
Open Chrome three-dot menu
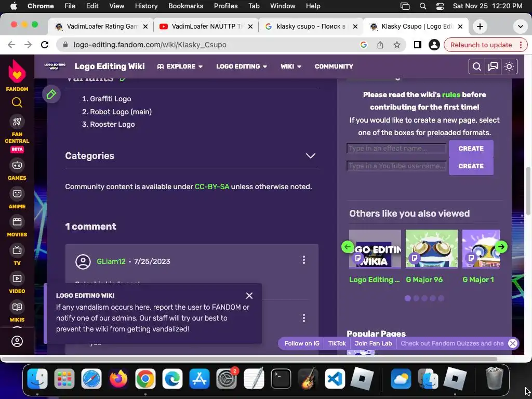pos(521,45)
